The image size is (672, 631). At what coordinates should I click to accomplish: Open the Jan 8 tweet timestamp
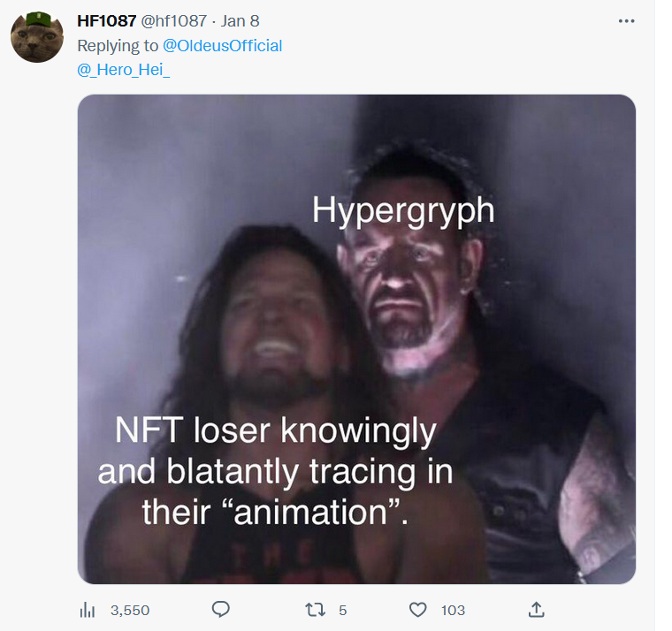(x=241, y=20)
